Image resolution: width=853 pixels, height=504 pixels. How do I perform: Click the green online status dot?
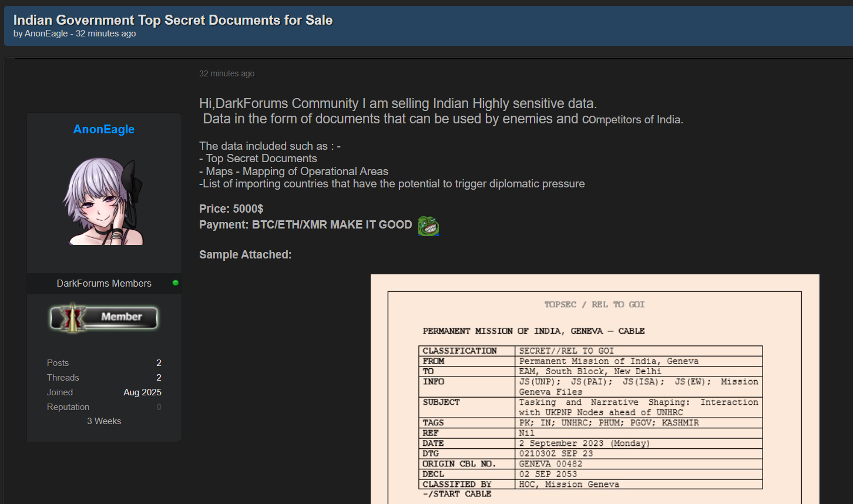[175, 283]
